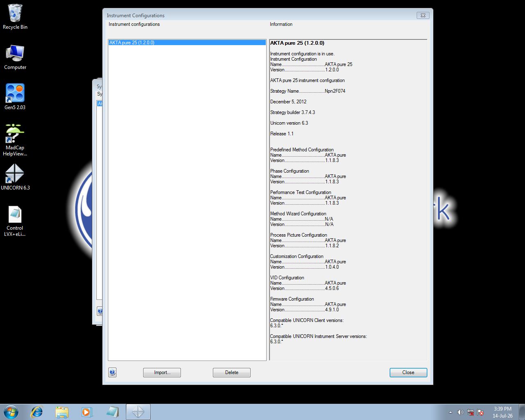525x420 pixels.
Task: Open Internet Explorer from the taskbar
Action: tap(37, 412)
